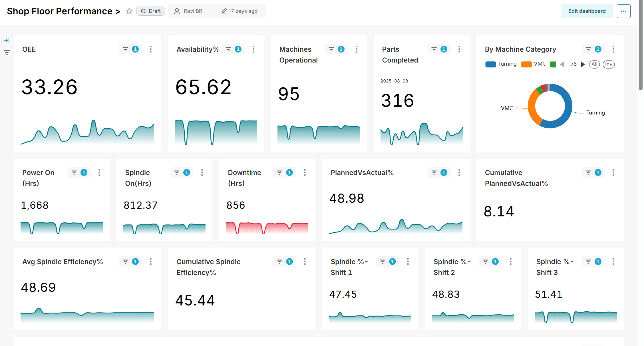
Task: Open the sidebar filter icon
Action: pyautogui.click(x=7, y=53)
